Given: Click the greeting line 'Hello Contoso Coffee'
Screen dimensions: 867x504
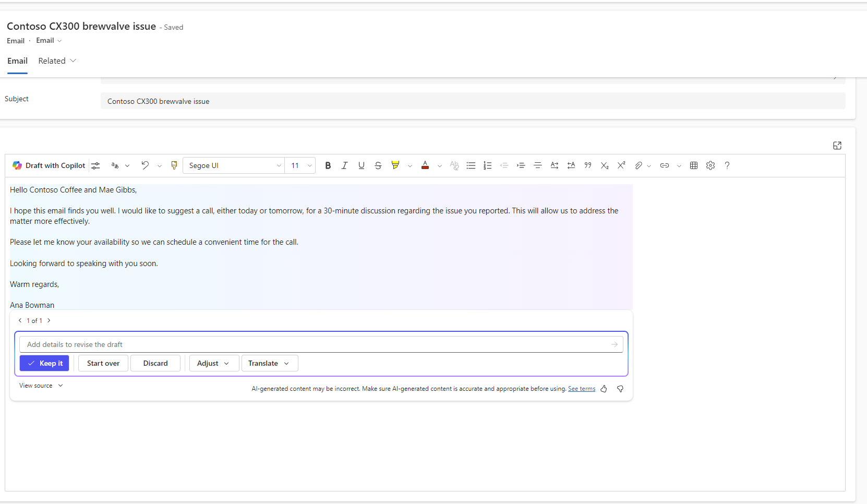Looking at the screenshot, I should click(46, 190).
